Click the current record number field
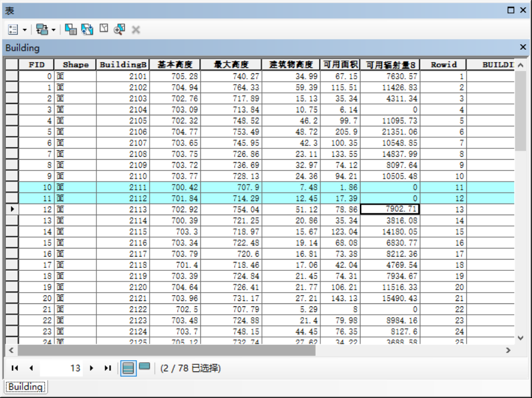The height and width of the screenshot is (398, 532). (61, 368)
